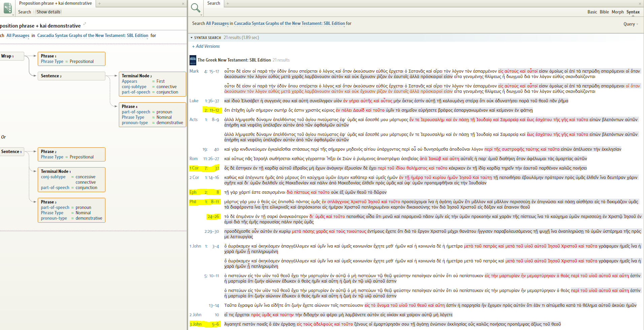This screenshot has width=644, height=330.
Task: Open the 2 John 10 result reference
Action: tap(204, 315)
